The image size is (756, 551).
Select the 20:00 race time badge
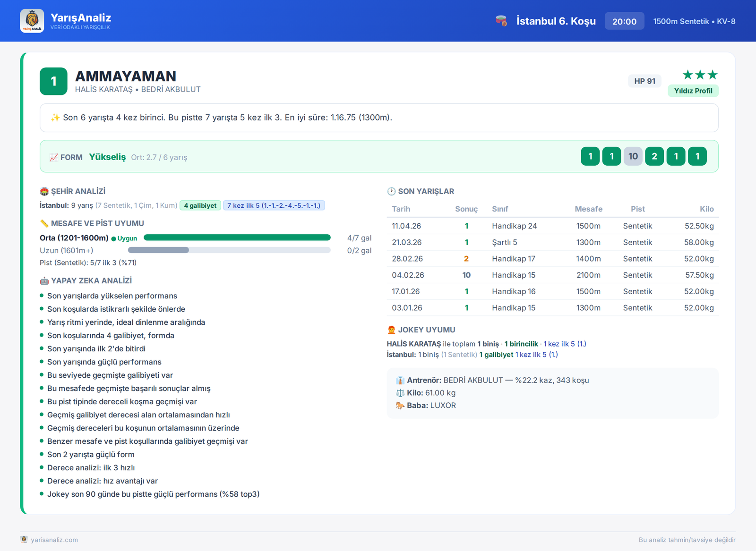click(x=625, y=21)
